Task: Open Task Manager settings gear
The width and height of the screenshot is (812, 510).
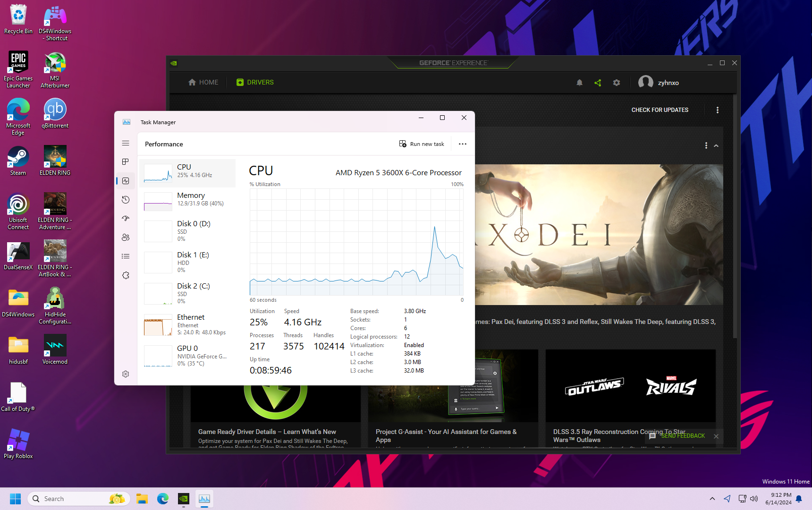Action: (126, 374)
